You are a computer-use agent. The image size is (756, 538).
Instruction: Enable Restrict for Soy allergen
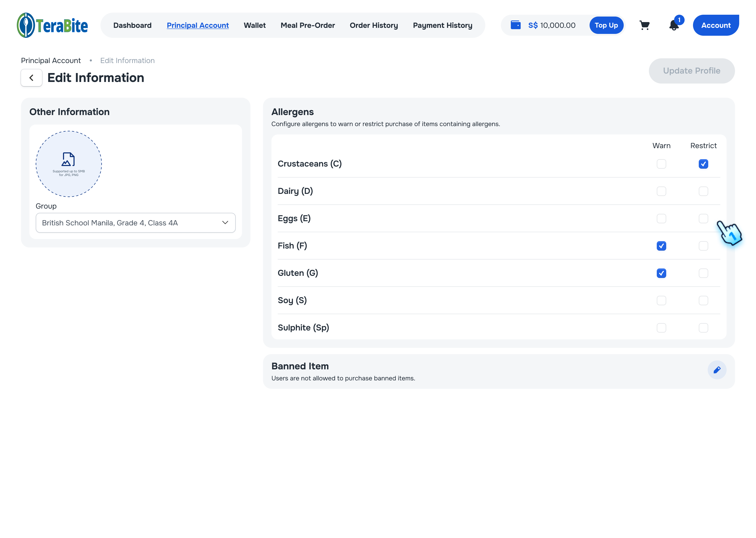click(703, 300)
